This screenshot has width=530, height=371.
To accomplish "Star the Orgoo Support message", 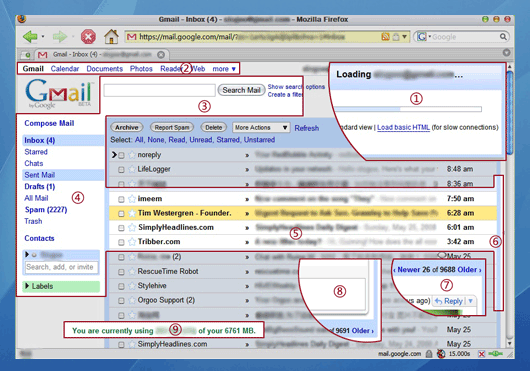I will pos(132,300).
